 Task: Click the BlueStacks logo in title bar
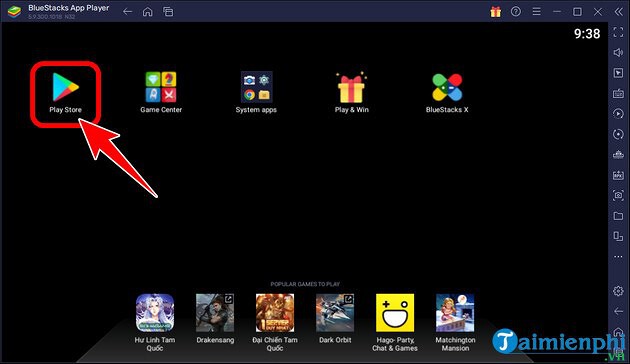pos(14,12)
